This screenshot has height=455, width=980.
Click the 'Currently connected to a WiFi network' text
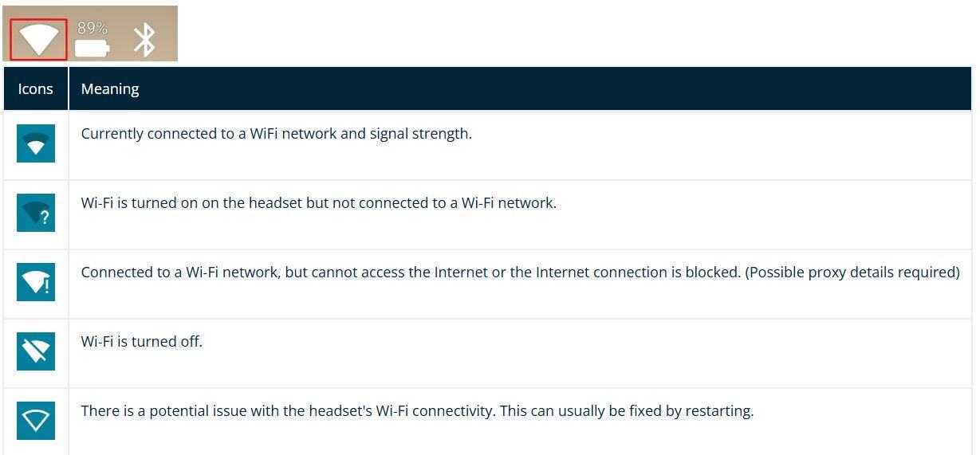tap(209, 134)
